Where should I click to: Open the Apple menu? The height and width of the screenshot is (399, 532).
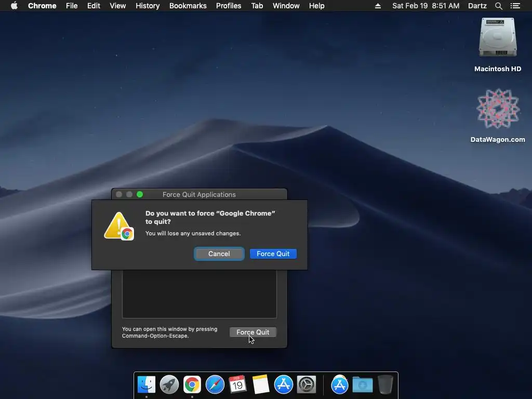(14, 6)
